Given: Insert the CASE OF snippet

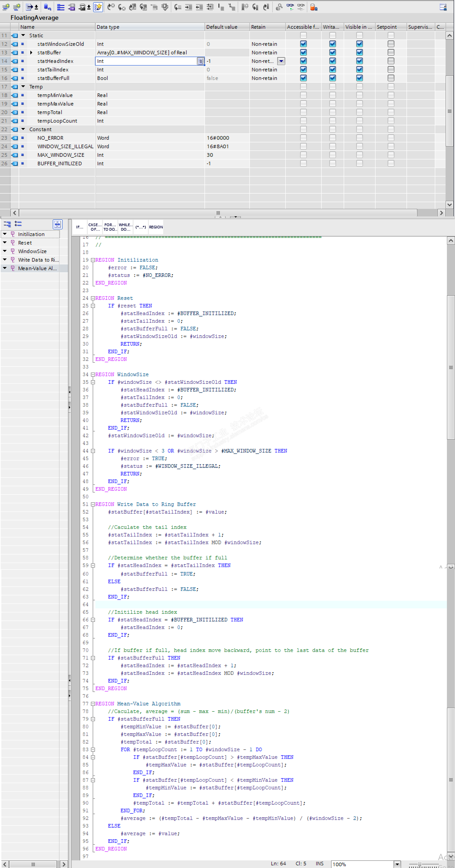Looking at the screenshot, I should pos(95,227).
